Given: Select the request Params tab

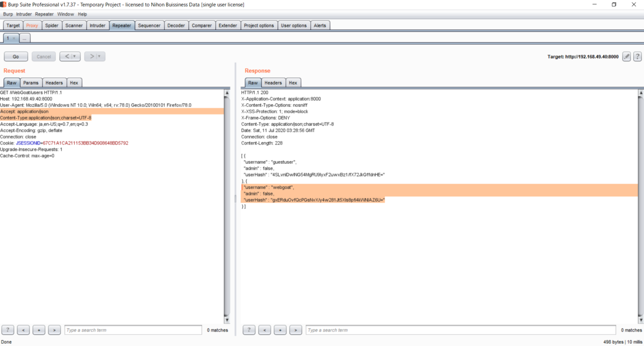Looking at the screenshot, I should coord(31,83).
